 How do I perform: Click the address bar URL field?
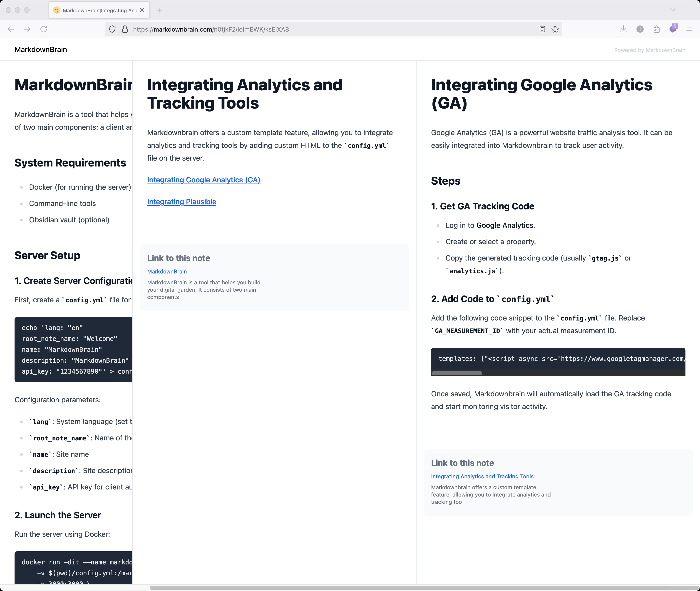333,29
